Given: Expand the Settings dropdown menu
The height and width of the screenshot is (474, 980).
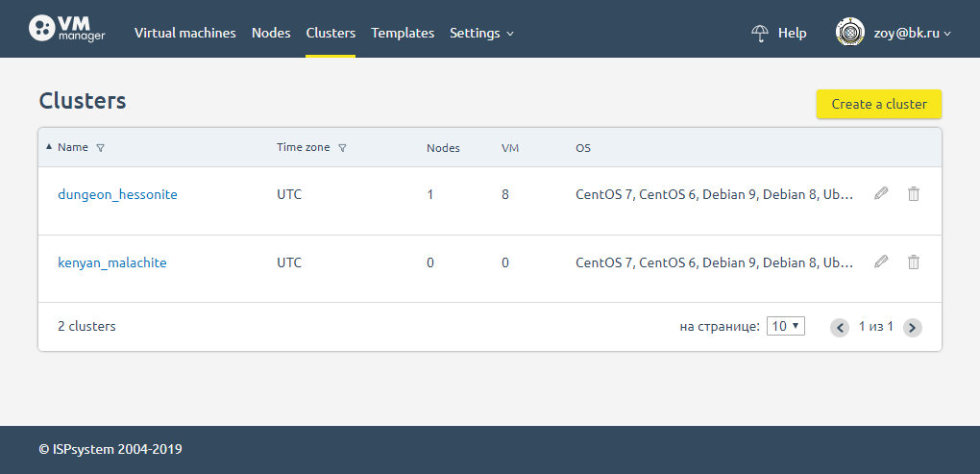Looking at the screenshot, I should (x=481, y=33).
